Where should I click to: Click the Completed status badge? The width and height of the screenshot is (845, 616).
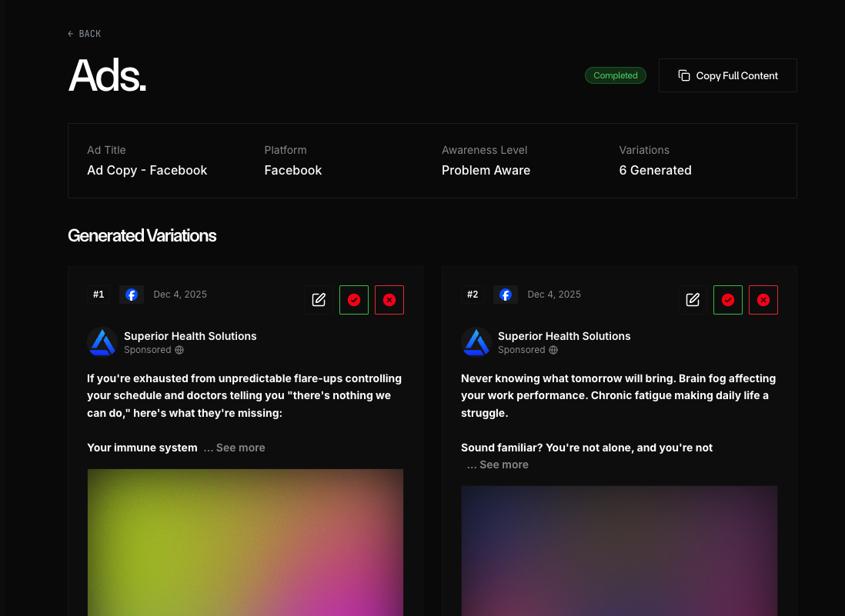point(615,75)
